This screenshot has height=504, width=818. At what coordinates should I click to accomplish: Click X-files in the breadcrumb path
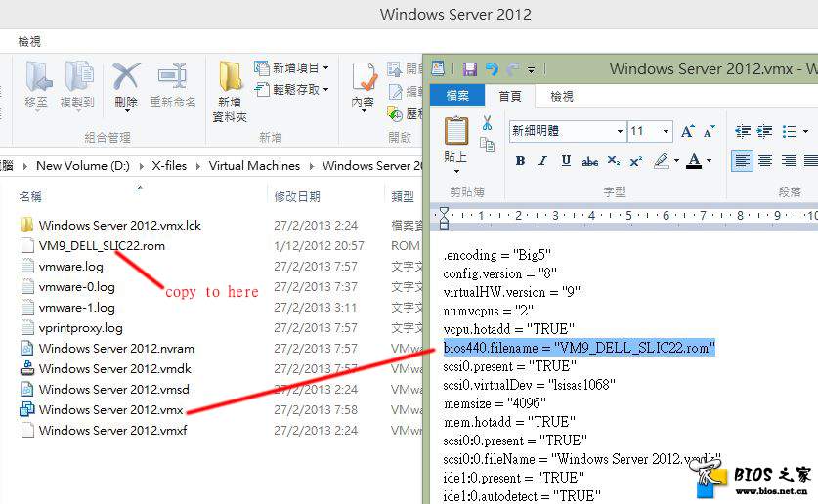click(x=169, y=166)
